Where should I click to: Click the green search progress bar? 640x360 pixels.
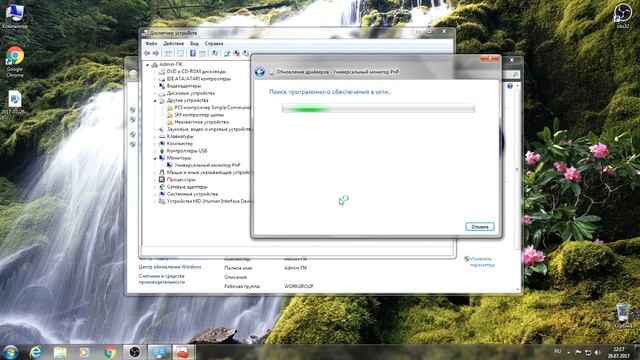[x=378, y=109]
